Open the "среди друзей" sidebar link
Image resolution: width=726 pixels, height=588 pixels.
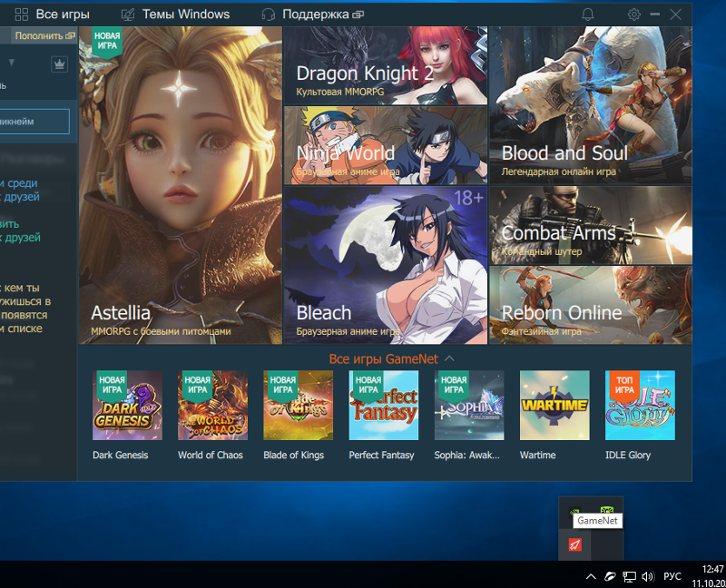point(20,190)
